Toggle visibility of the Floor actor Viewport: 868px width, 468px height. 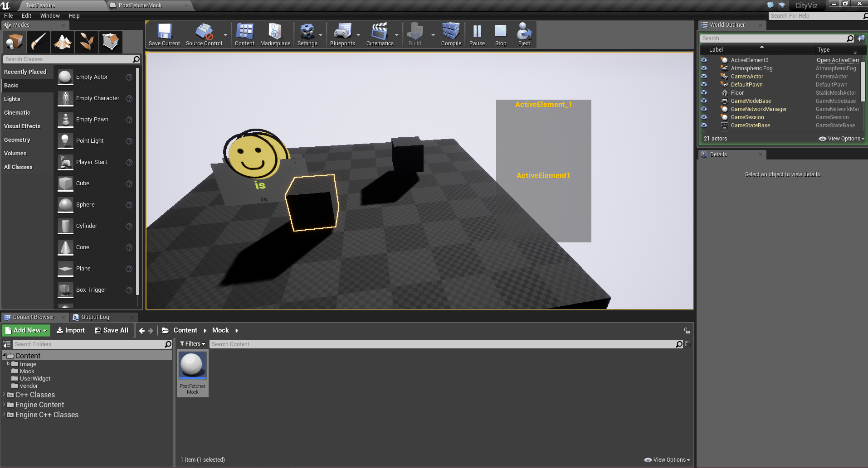coord(704,92)
